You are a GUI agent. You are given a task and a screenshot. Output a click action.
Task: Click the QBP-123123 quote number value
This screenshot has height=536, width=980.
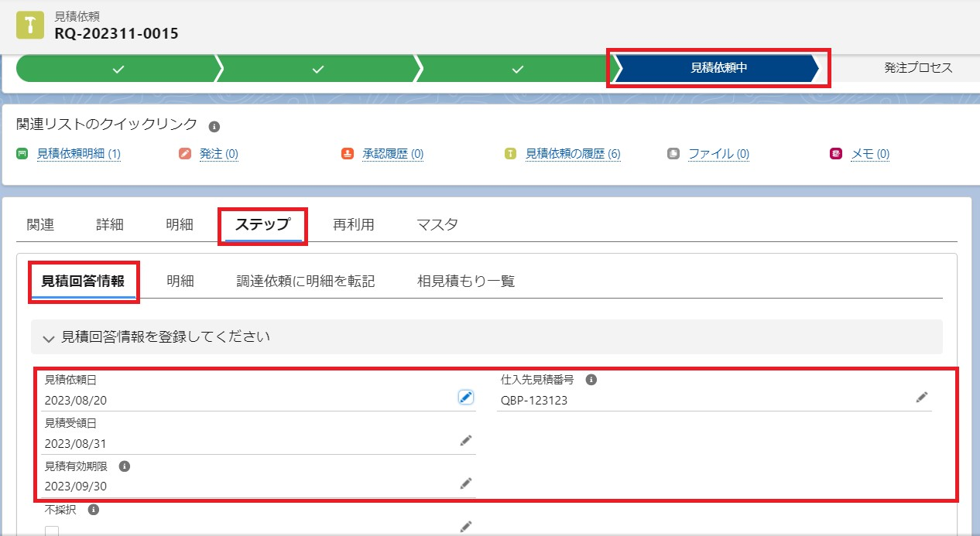(x=534, y=401)
